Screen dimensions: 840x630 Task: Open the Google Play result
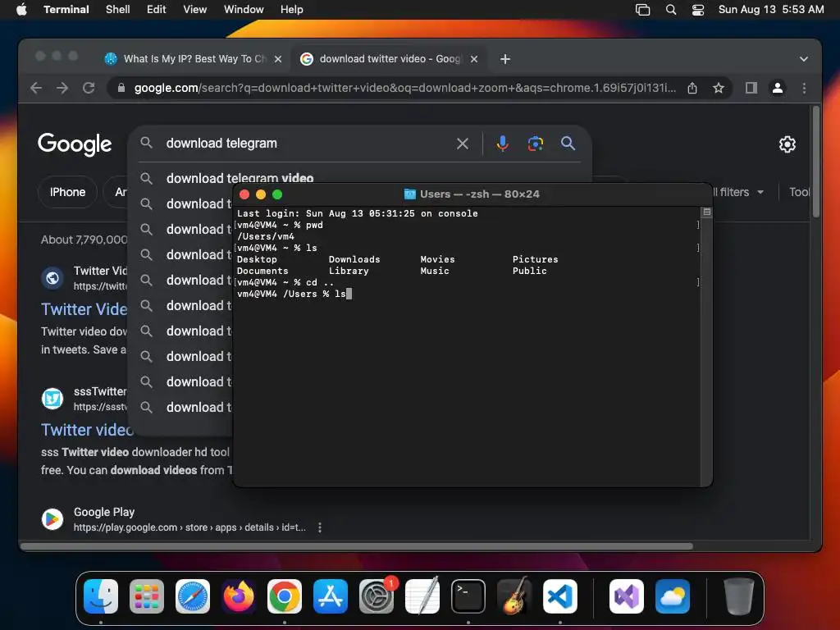(104, 512)
